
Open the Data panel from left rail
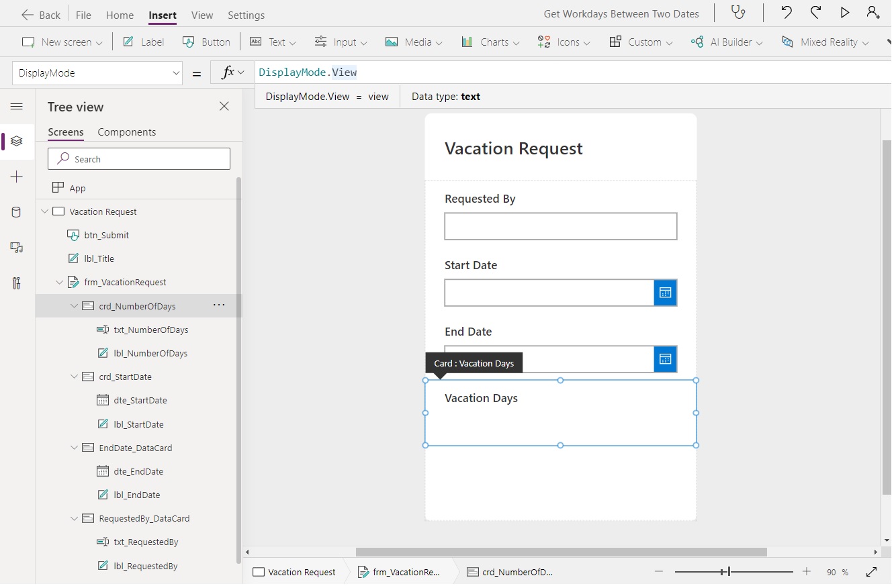16,212
